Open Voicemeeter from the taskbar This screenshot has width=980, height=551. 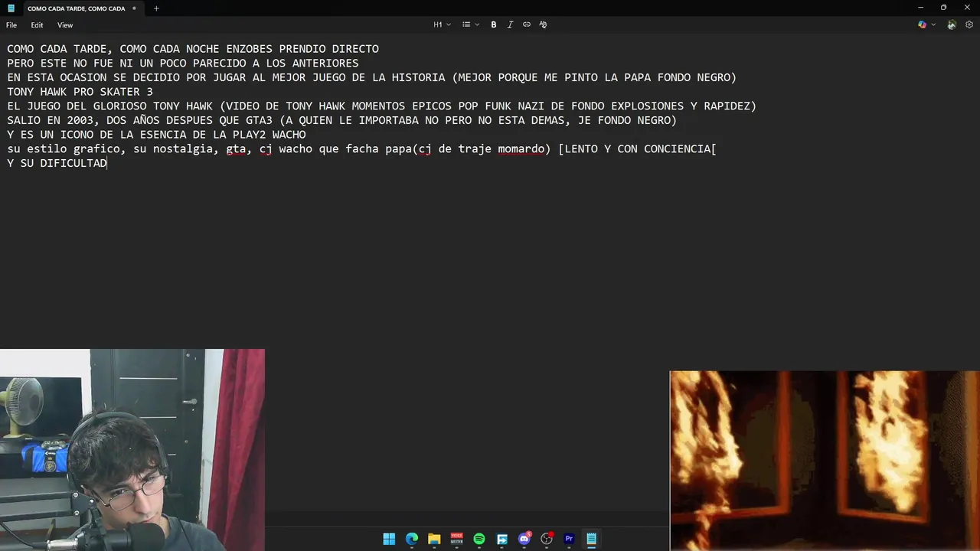pyautogui.click(x=457, y=539)
